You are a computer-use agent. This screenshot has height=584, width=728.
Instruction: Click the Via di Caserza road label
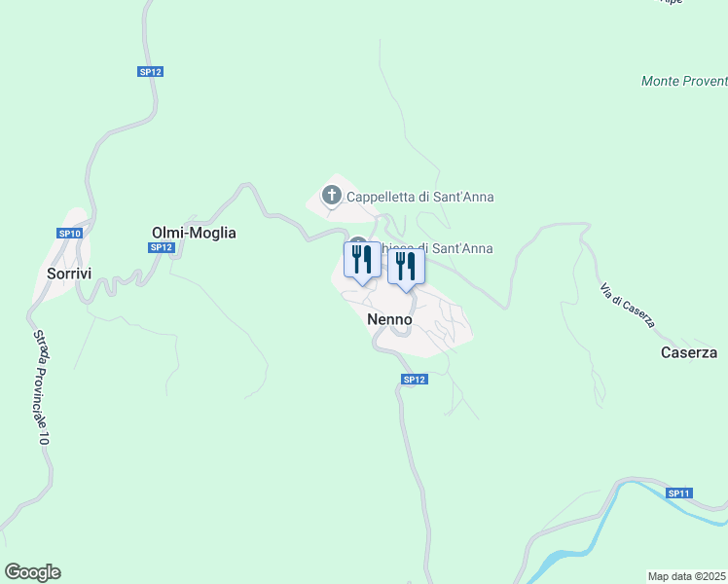tap(628, 305)
